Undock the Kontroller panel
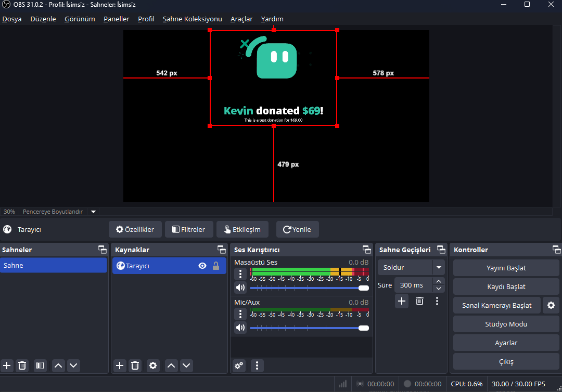 coord(556,250)
